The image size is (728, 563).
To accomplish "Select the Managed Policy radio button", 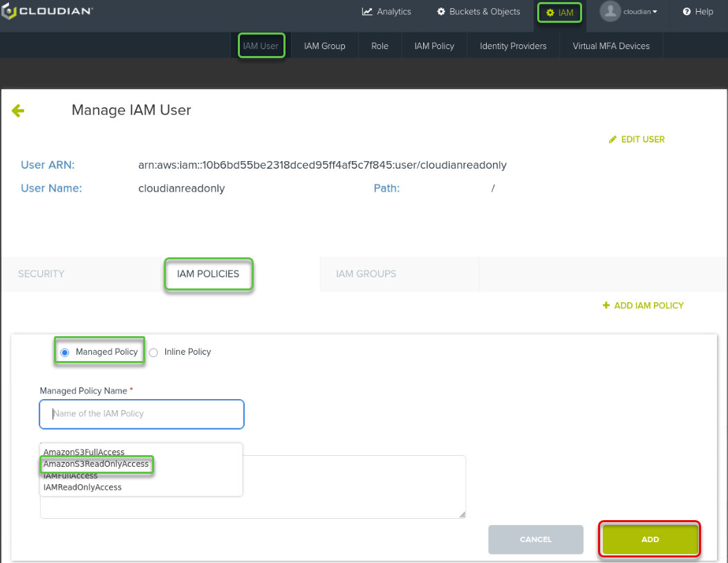I will click(65, 352).
